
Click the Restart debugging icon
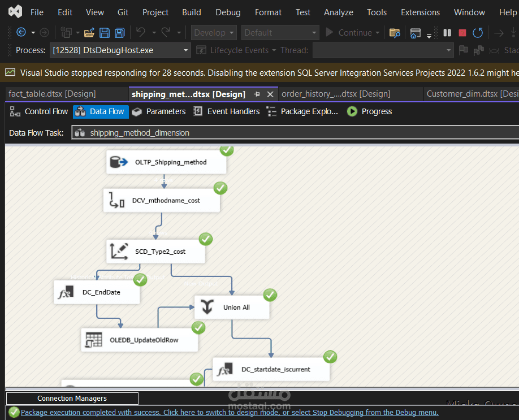click(x=478, y=33)
